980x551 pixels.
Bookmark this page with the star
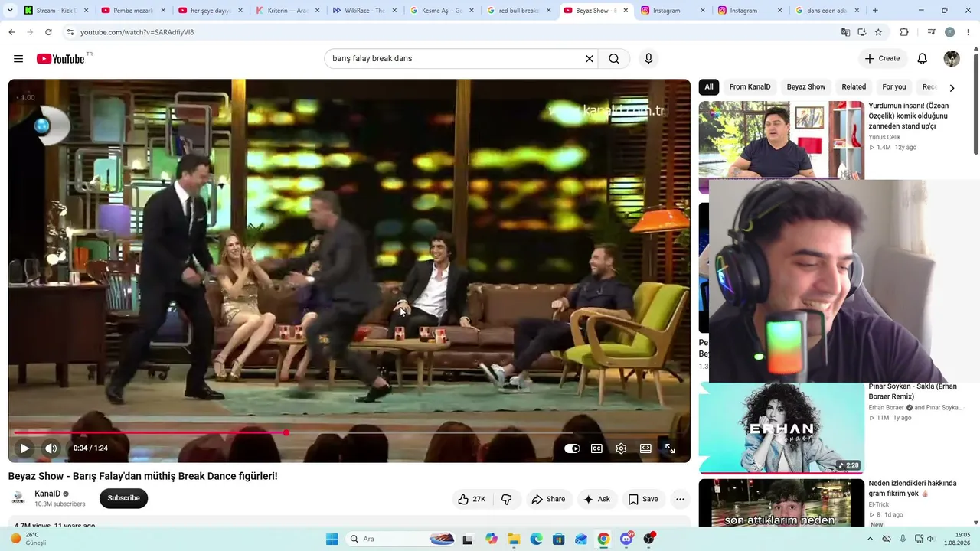(878, 32)
